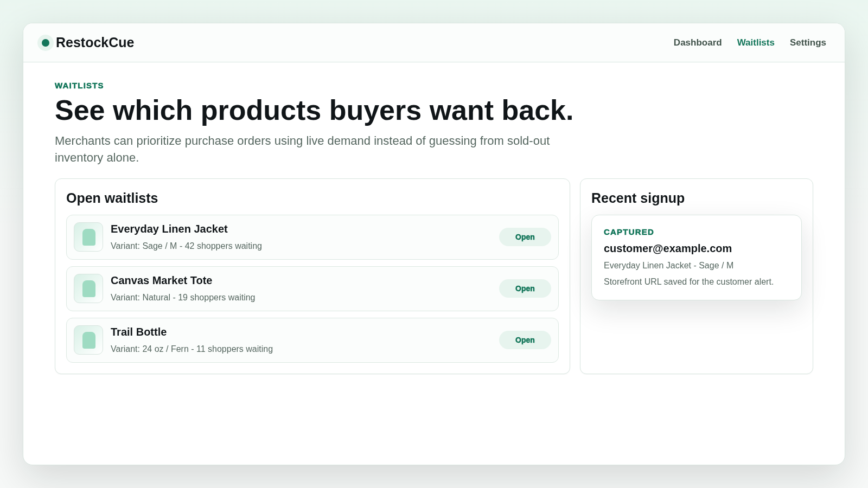Screen dimensions: 868x488
Task: Click the Open badge for Trail Bottle
Action: pos(525,340)
